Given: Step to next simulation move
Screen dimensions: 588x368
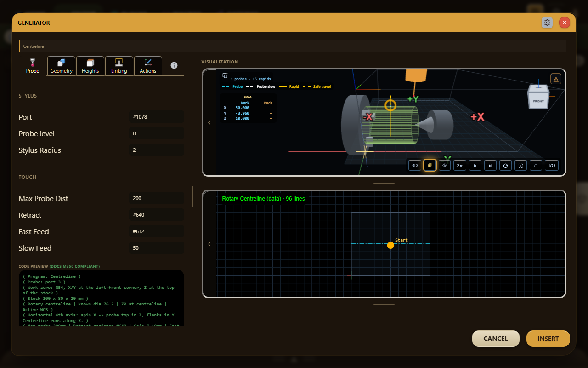Looking at the screenshot, I should point(490,165).
